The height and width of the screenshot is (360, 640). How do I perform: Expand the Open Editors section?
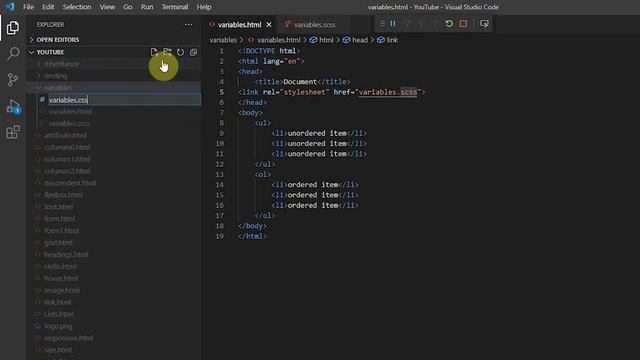[x=58, y=40]
